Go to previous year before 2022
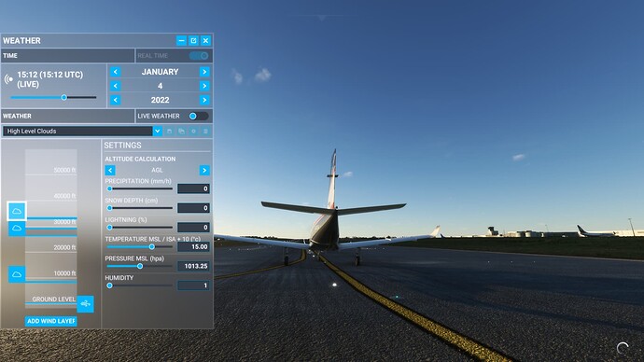644x362 pixels. point(116,100)
